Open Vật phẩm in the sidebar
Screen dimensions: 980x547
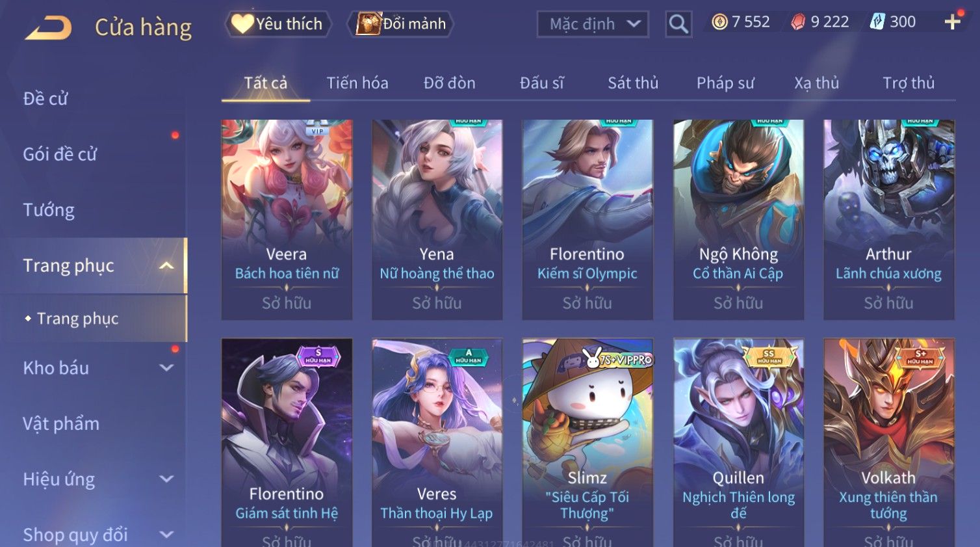coord(61,424)
